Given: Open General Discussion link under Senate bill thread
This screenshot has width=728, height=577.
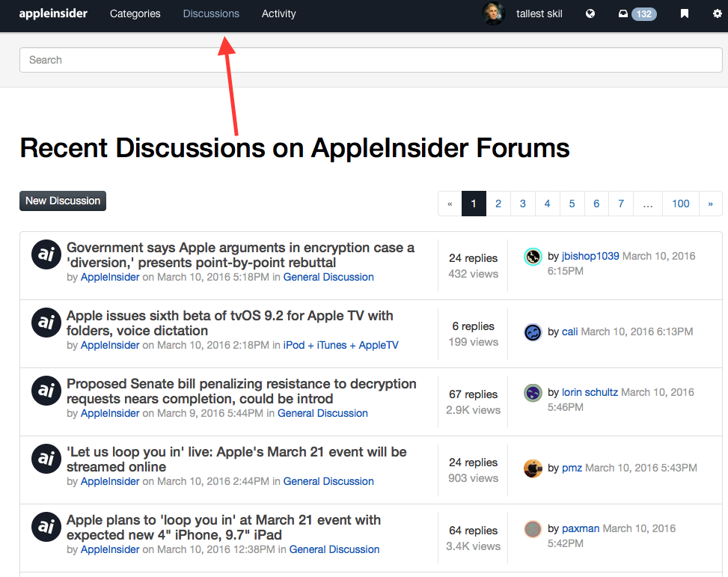Looking at the screenshot, I should coord(322,413).
